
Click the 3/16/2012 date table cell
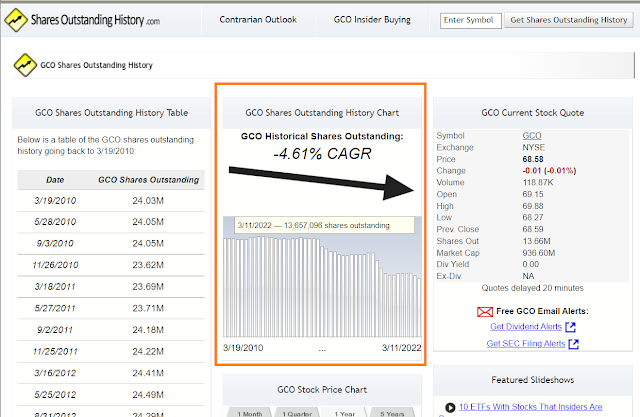[55, 373]
